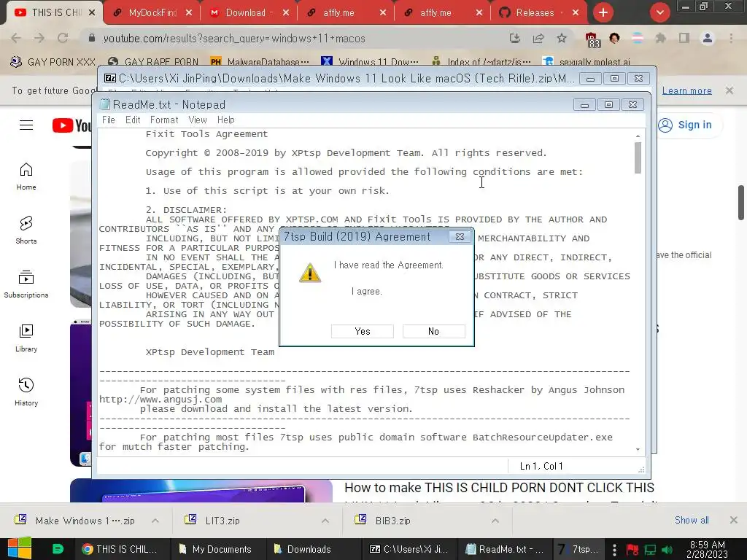Switch to the MyDockFinder browser tab
Screen dimensions: 747x560
pos(152,13)
